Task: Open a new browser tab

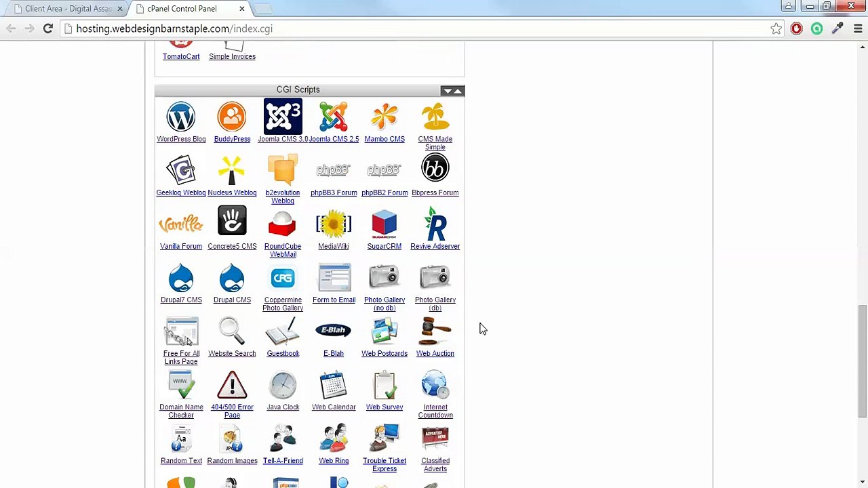Action: pyautogui.click(x=263, y=9)
